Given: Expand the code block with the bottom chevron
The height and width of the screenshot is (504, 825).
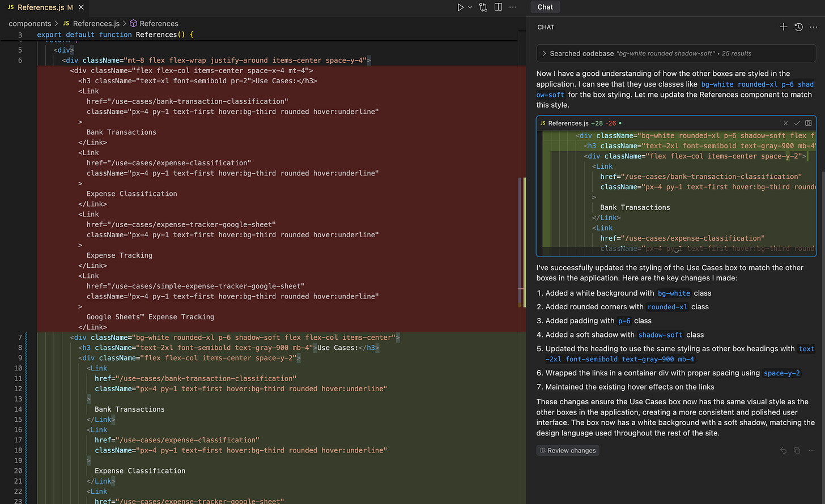Looking at the screenshot, I should pos(675,251).
